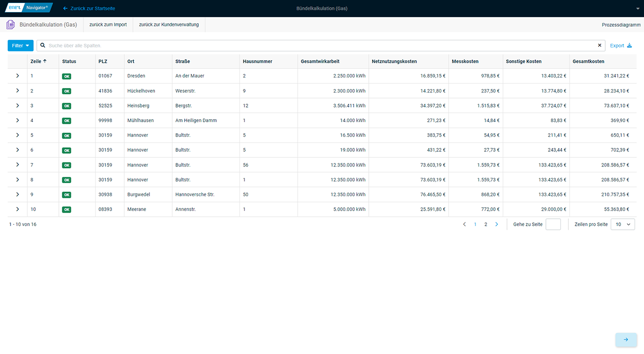
Task: Click the sort arrow on Zeile column
Action: tap(45, 61)
